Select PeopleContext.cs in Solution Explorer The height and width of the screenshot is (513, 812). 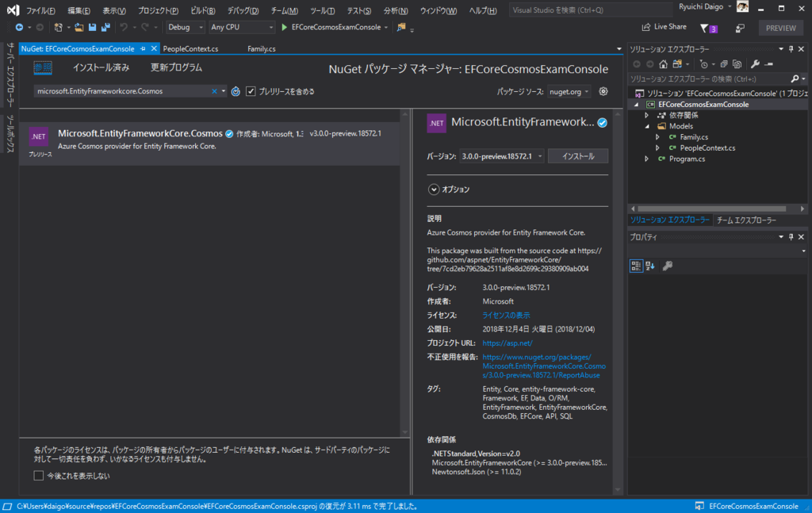click(x=707, y=148)
